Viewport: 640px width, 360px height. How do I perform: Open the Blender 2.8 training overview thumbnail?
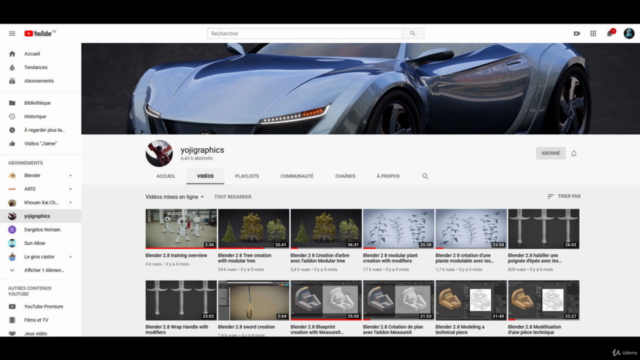pyautogui.click(x=181, y=229)
